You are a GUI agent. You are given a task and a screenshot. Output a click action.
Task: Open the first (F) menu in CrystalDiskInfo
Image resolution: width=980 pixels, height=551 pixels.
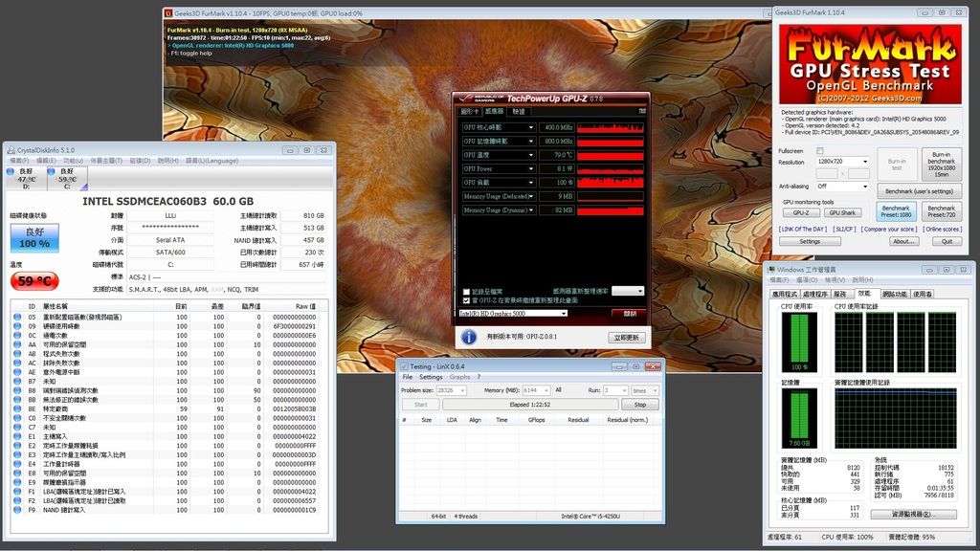tap(19, 161)
